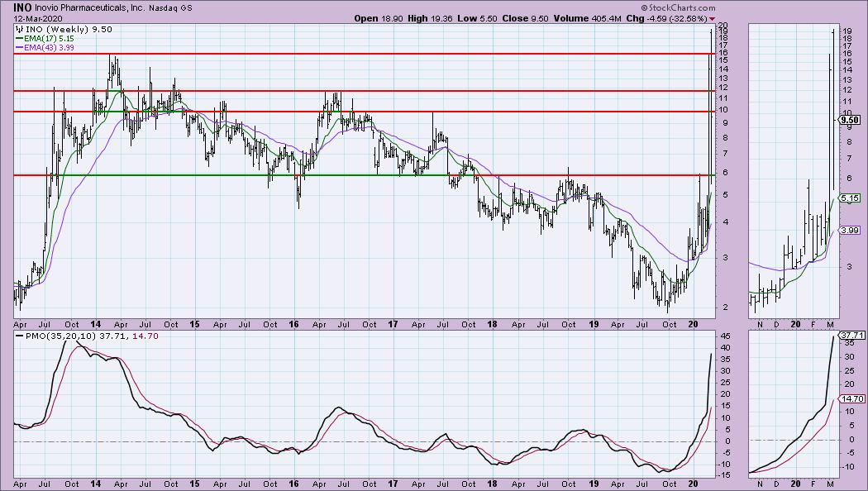The width and height of the screenshot is (868, 491).
Task: Click the 5.15 EMA value tag
Action: (x=849, y=198)
